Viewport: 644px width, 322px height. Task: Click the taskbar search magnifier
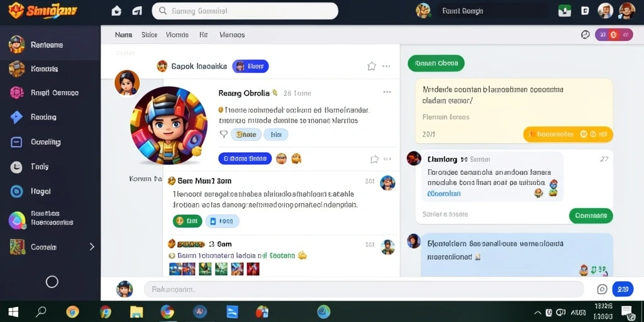pyautogui.click(x=41, y=312)
